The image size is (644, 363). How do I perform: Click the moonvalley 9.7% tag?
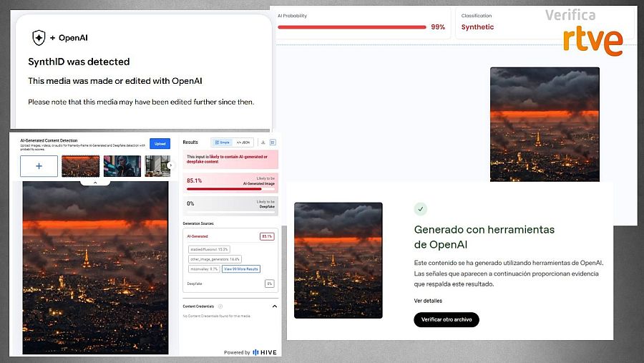(204, 269)
